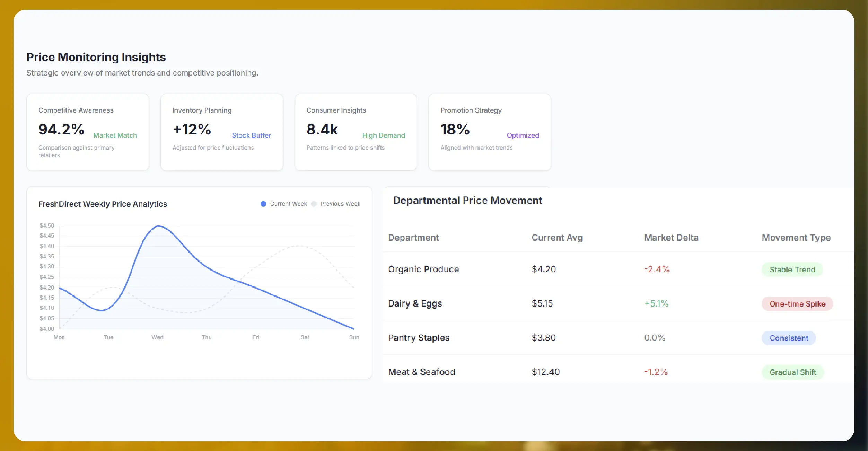Image resolution: width=868 pixels, height=451 pixels.
Task: Click the Wednesday peak on the price chart
Action: click(159, 225)
